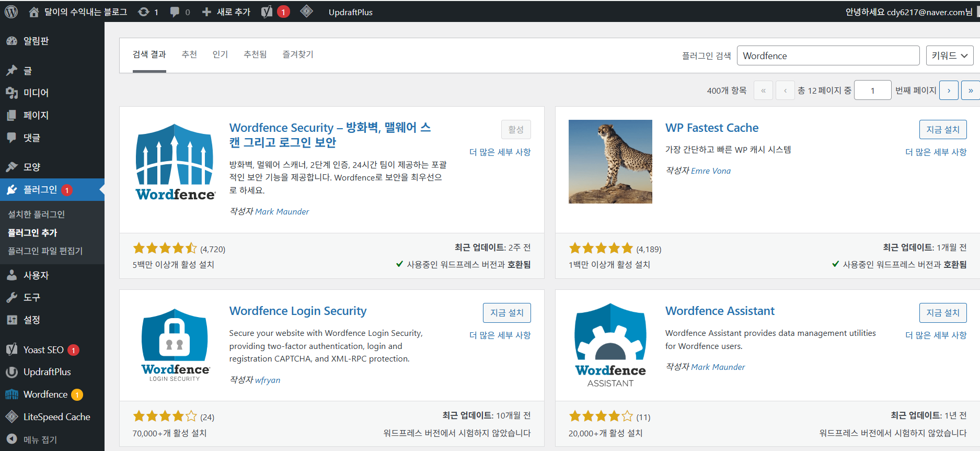
Task: Click the 댓글 comment icon in sidebar
Action: 11,138
